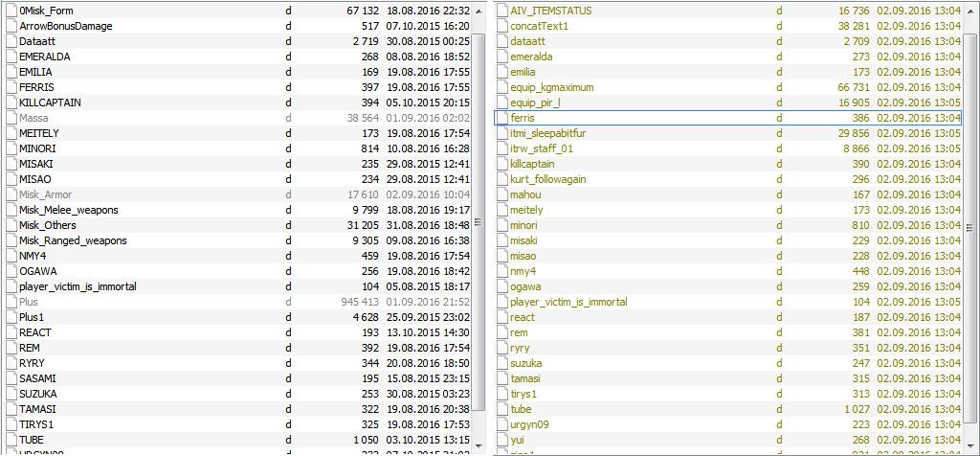
Task: Select tube in the right pane
Action: pos(728,409)
